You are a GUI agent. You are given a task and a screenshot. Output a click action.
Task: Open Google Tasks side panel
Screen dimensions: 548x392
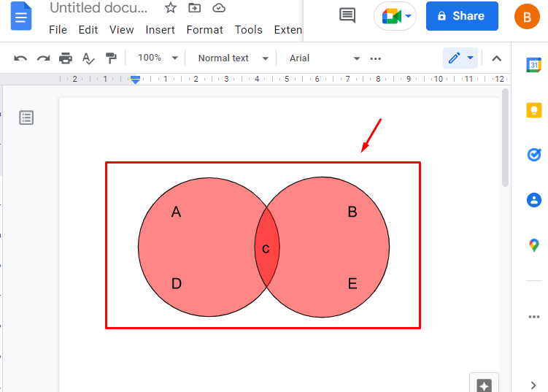pyautogui.click(x=533, y=154)
